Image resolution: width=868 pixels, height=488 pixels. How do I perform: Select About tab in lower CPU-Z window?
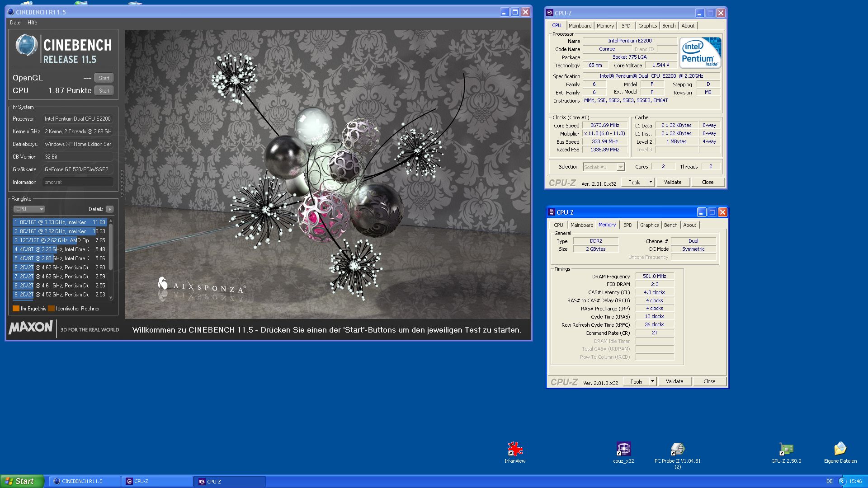(x=689, y=225)
